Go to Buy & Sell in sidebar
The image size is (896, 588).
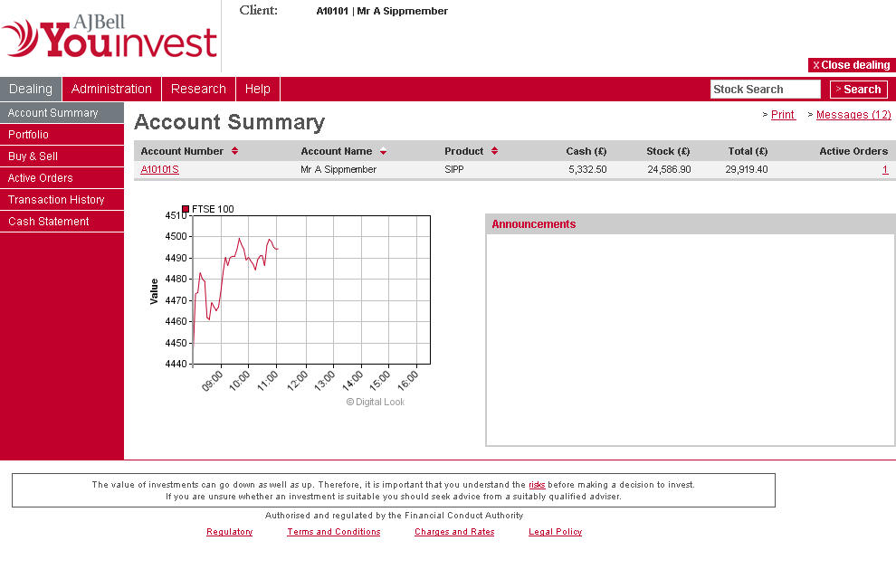pyautogui.click(x=33, y=156)
